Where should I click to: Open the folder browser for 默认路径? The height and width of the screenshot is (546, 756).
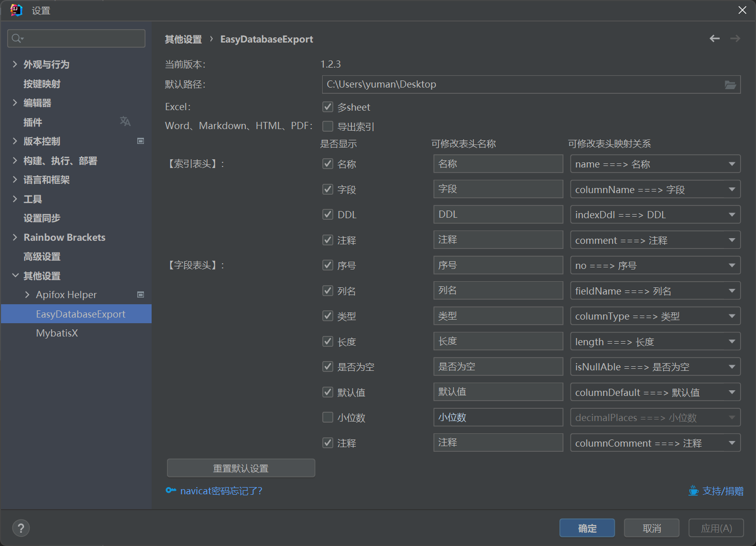pos(730,85)
